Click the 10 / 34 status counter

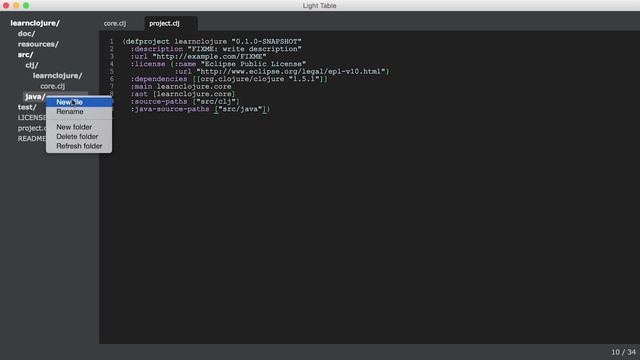[623, 352]
